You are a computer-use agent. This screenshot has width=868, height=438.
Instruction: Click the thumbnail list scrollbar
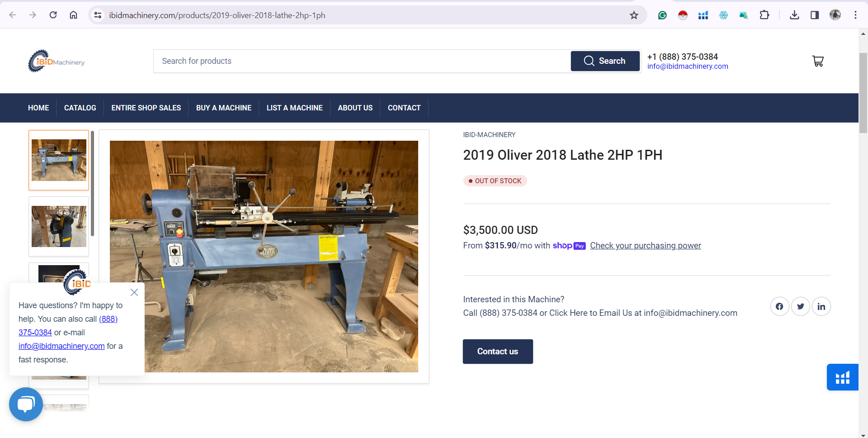92,183
